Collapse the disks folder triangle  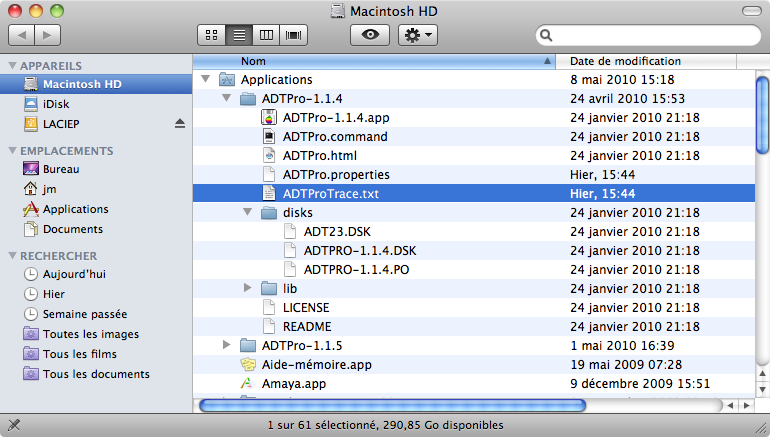tap(248, 212)
